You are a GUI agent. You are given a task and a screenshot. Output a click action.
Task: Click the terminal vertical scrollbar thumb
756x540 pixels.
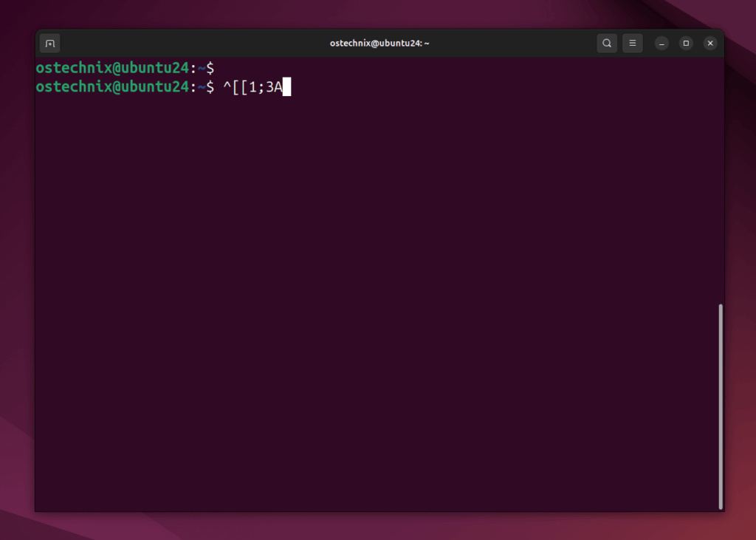coord(721,406)
